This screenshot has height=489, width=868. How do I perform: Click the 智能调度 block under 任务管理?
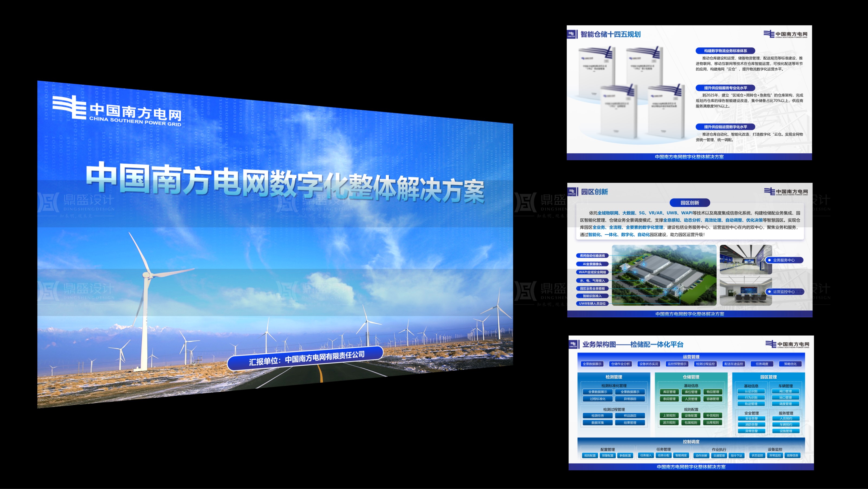681,455
